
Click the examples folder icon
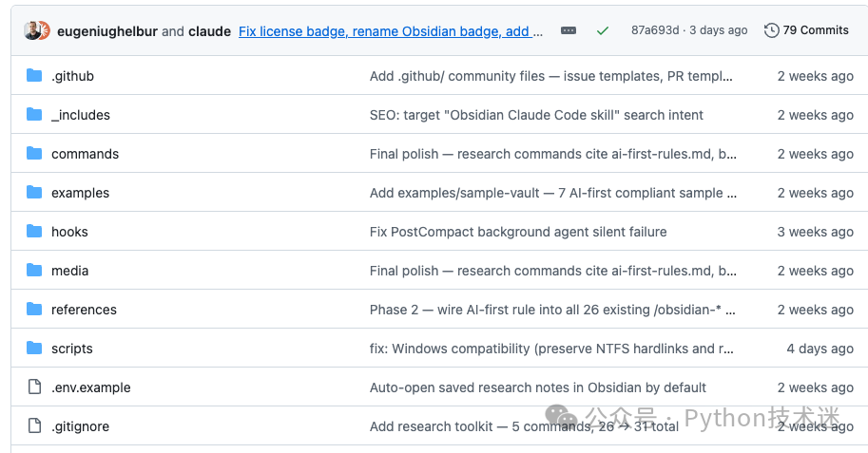pos(34,193)
